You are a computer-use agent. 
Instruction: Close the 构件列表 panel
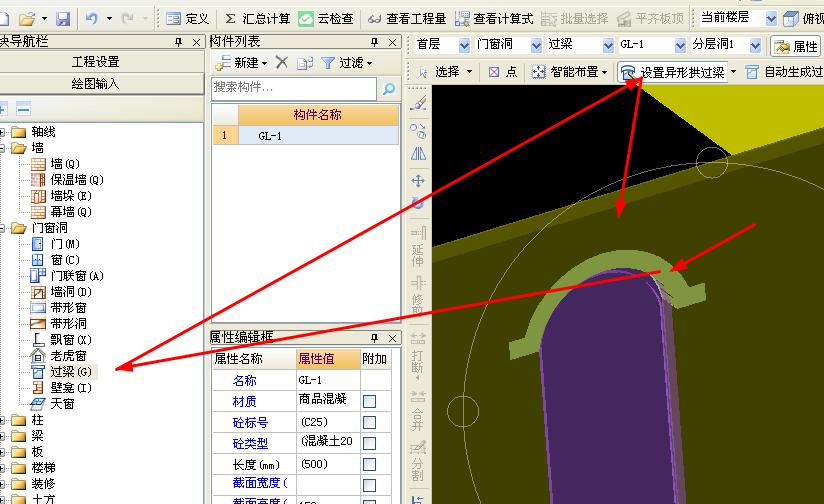(x=393, y=42)
